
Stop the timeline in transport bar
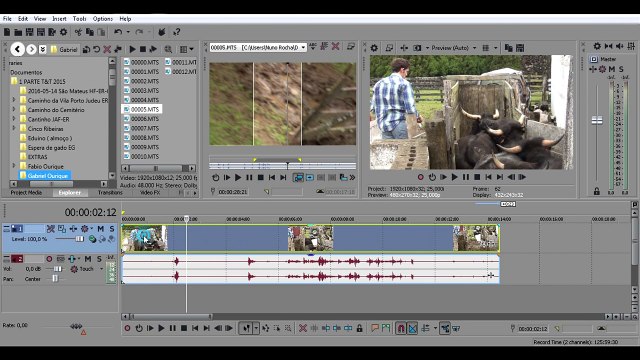[x=184, y=328]
